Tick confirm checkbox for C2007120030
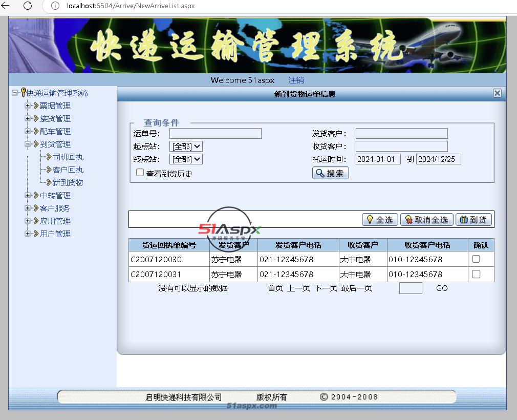Viewport: 517px width, 420px height. pyautogui.click(x=476, y=259)
